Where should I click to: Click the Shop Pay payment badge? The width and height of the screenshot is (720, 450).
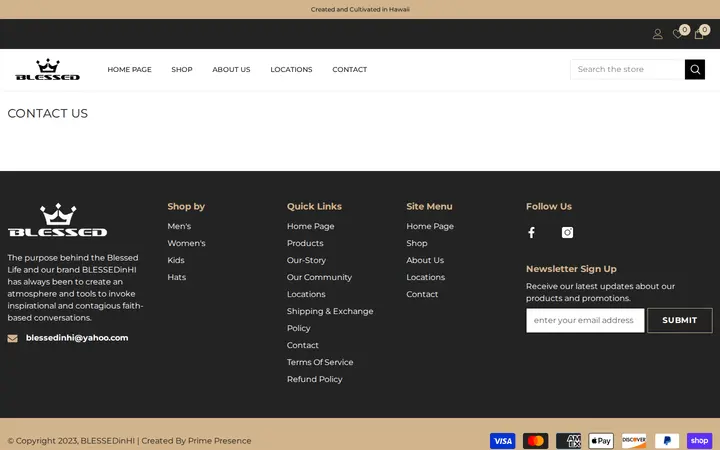(699, 441)
